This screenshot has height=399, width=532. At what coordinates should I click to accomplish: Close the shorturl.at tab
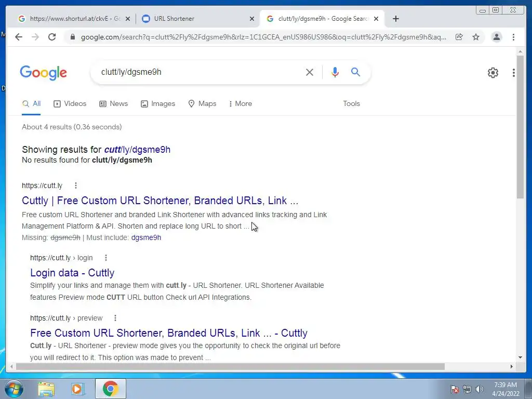click(x=128, y=19)
